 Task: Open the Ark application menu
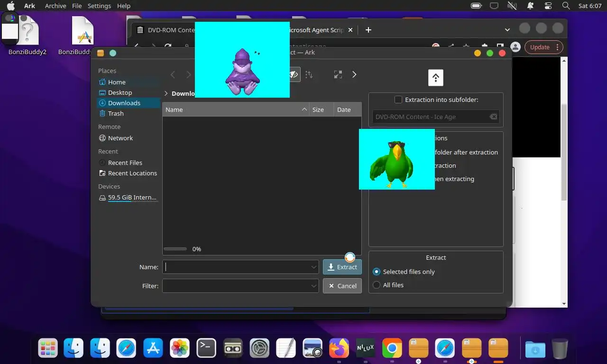(x=29, y=6)
